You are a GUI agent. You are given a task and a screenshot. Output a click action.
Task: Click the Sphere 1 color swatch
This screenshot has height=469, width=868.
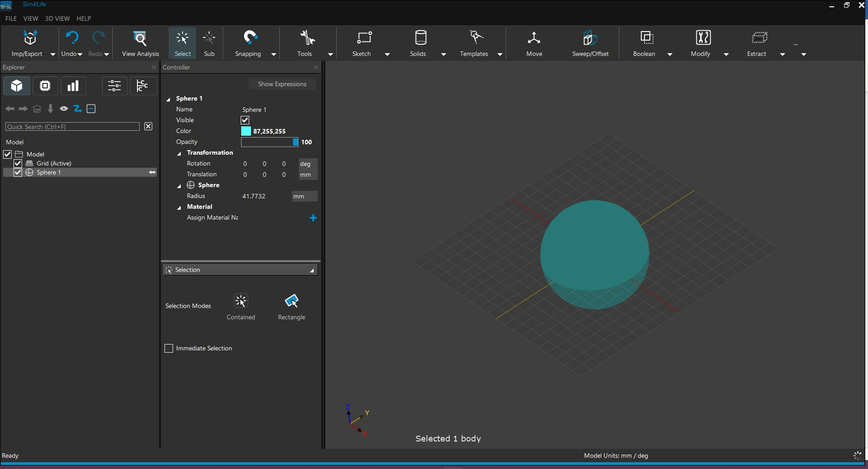tap(246, 131)
